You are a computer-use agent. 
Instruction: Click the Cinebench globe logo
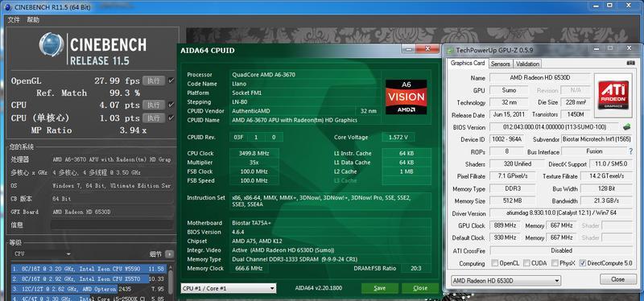tap(52, 45)
